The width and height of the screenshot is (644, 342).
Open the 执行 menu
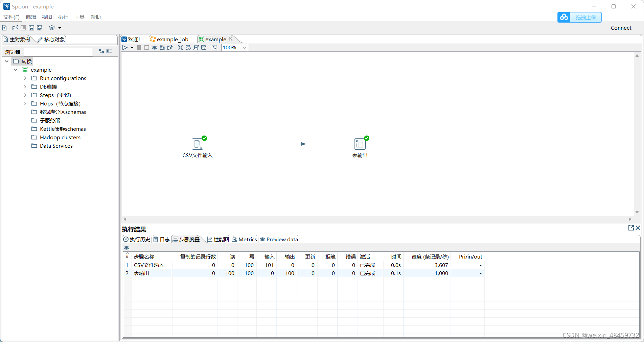click(63, 17)
